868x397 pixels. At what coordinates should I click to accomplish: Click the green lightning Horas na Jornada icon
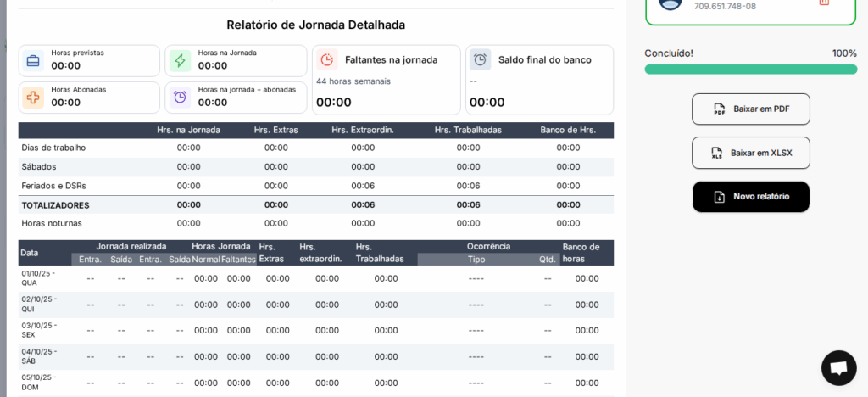tap(180, 60)
